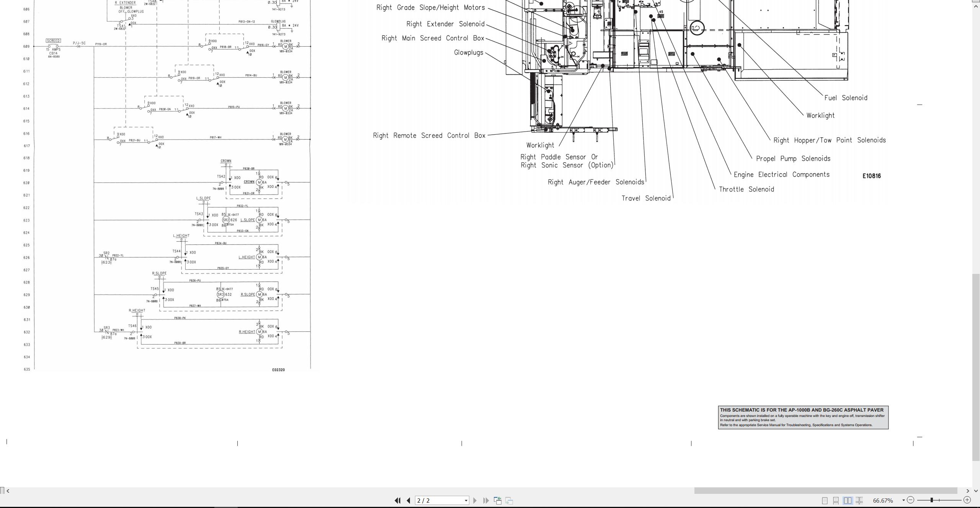Click the SCREED circuit breaker label
Image resolution: width=980 pixels, height=508 pixels.
53,41
